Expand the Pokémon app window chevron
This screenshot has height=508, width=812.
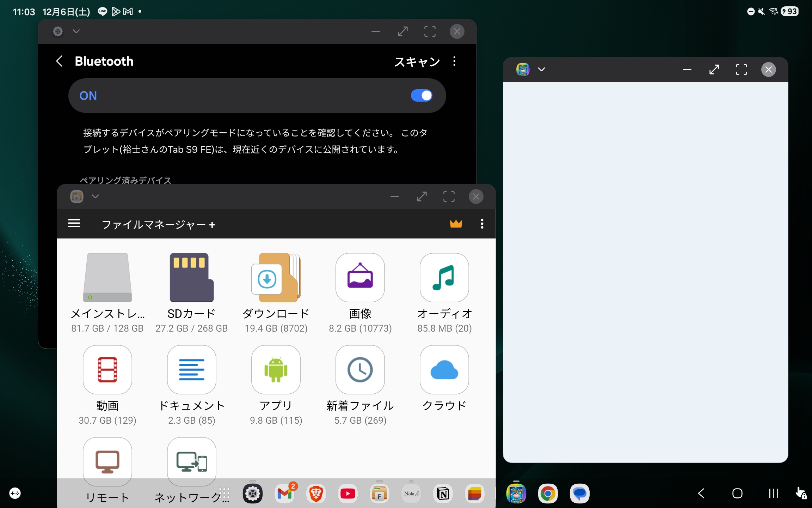541,69
